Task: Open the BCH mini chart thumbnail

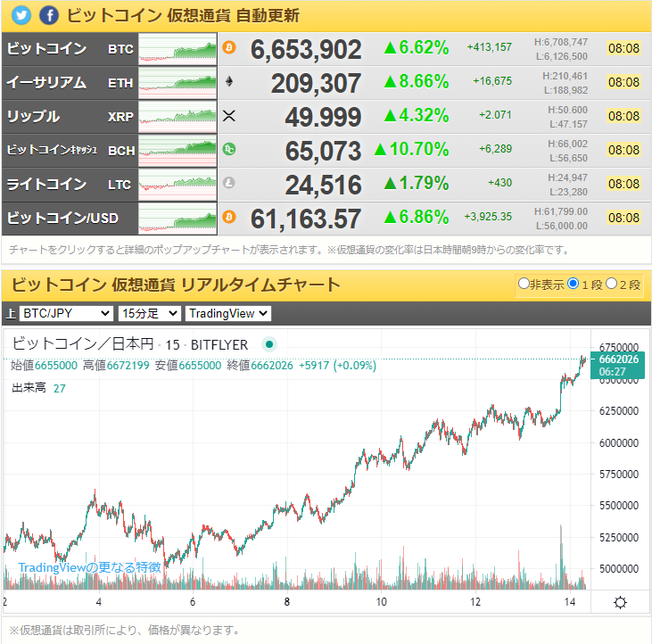Action: click(x=177, y=151)
